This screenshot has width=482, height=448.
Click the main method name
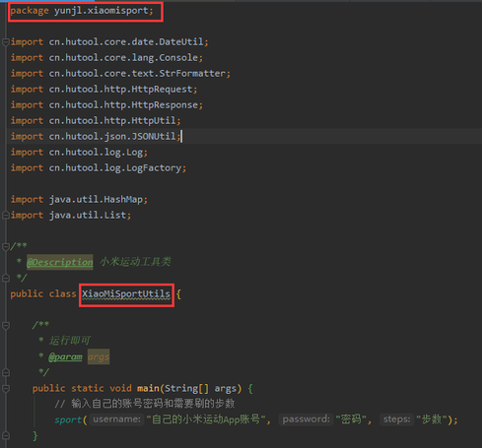point(148,388)
